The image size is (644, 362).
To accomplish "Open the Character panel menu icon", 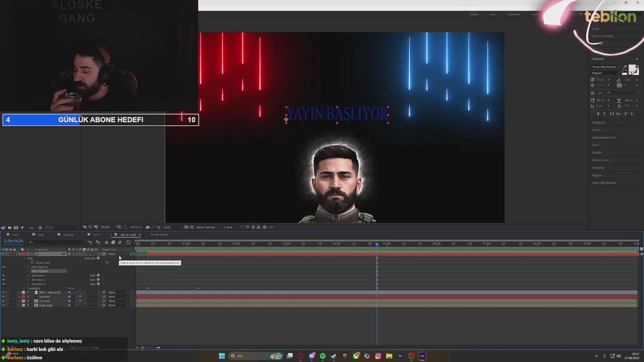I will pos(637,59).
